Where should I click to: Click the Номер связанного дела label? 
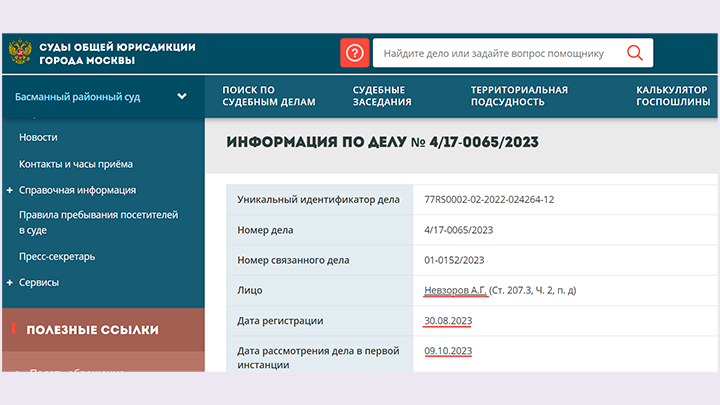pos(293,260)
